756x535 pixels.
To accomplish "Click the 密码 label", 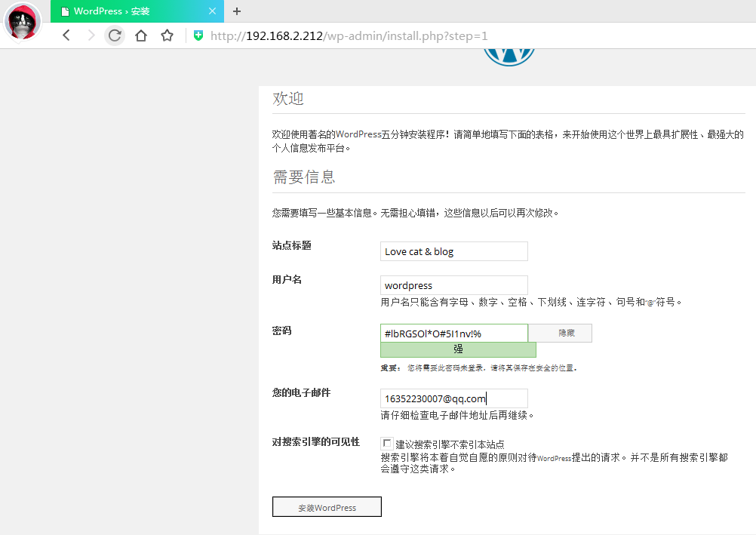I will pos(281,331).
